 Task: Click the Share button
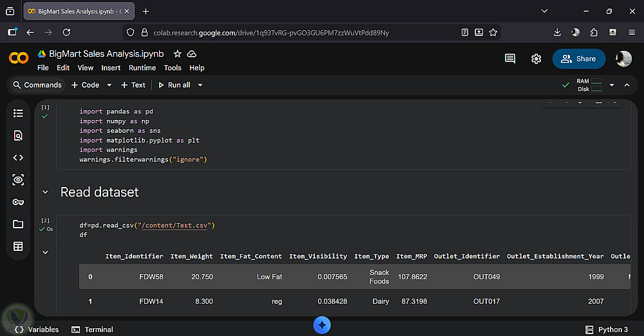(578, 59)
